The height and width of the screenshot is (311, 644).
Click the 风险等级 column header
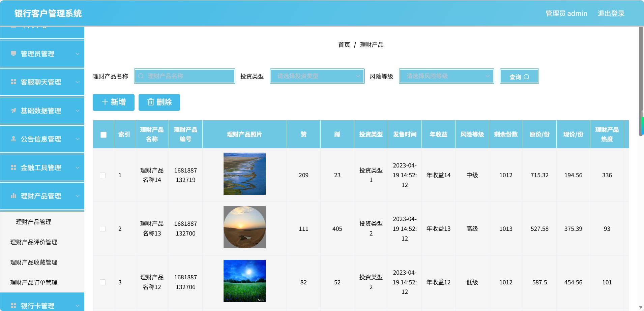[x=472, y=134]
